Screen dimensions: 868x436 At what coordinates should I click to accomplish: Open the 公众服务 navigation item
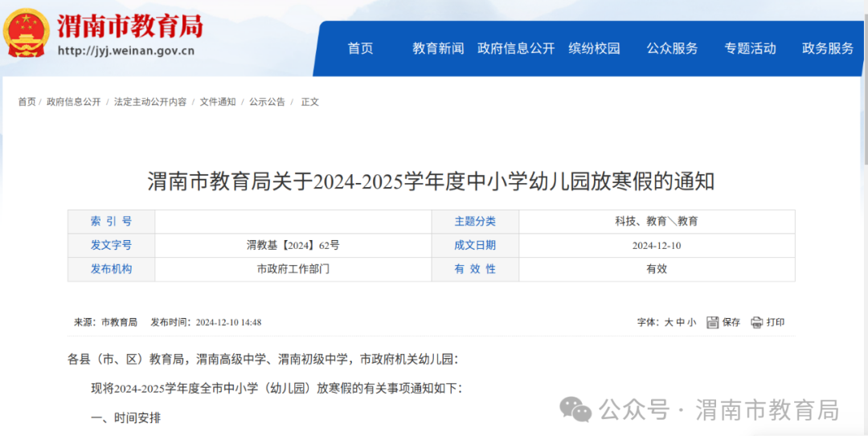click(x=672, y=49)
